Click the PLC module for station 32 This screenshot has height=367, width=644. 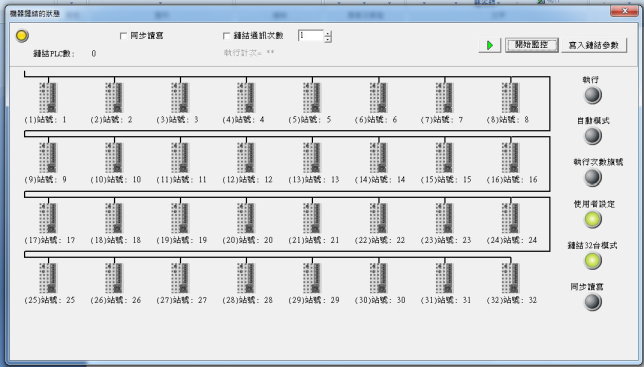(510, 278)
